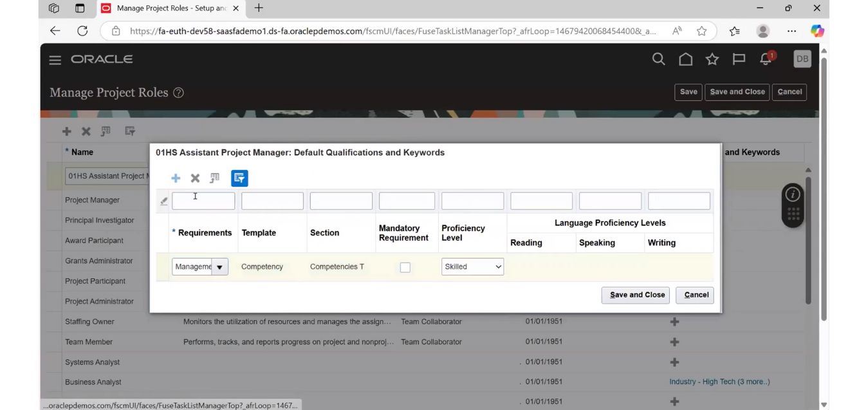Expand the Management requirements dropdown arrow
The height and width of the screenshot is (410, 868).
pyautogui.click(x=219, y=266)
